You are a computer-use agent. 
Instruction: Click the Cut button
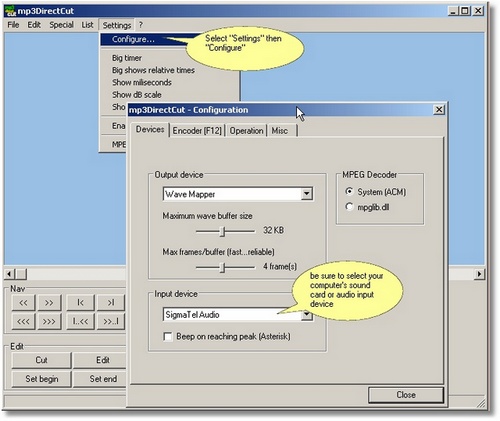pyautogui.click(x=41, y=360)
